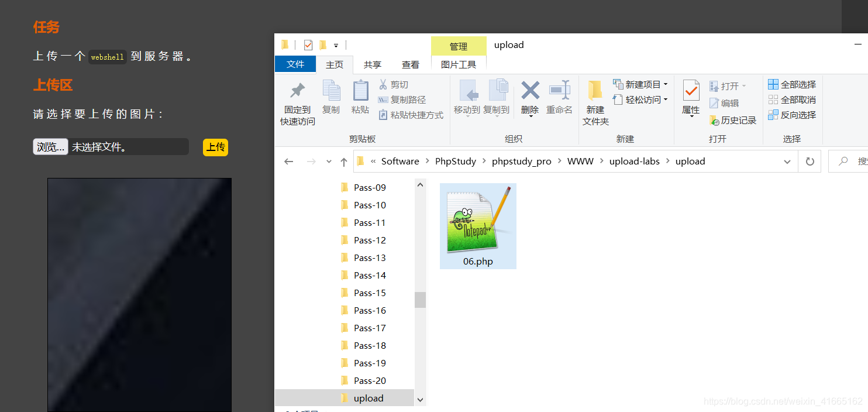Image resolution: width=868 pixels, height=412 pixels.
Task: Open the File (文件) tab
Action: tap(295, 64)
